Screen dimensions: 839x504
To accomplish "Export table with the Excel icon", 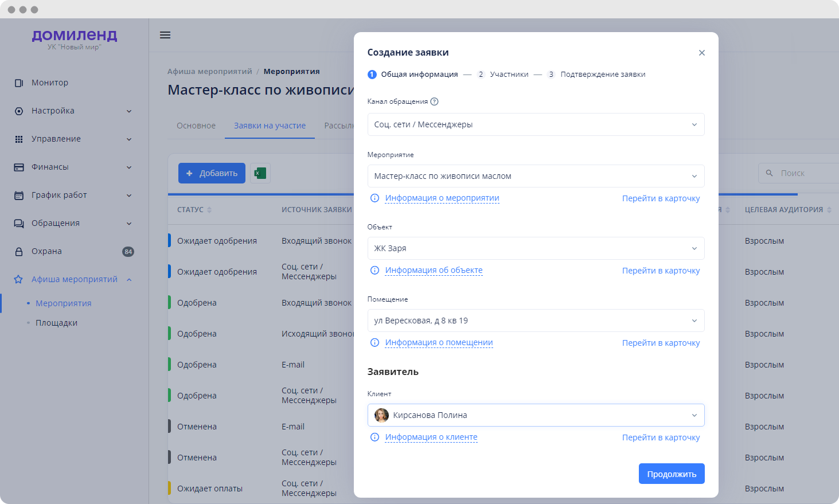I will coord(260,173).
